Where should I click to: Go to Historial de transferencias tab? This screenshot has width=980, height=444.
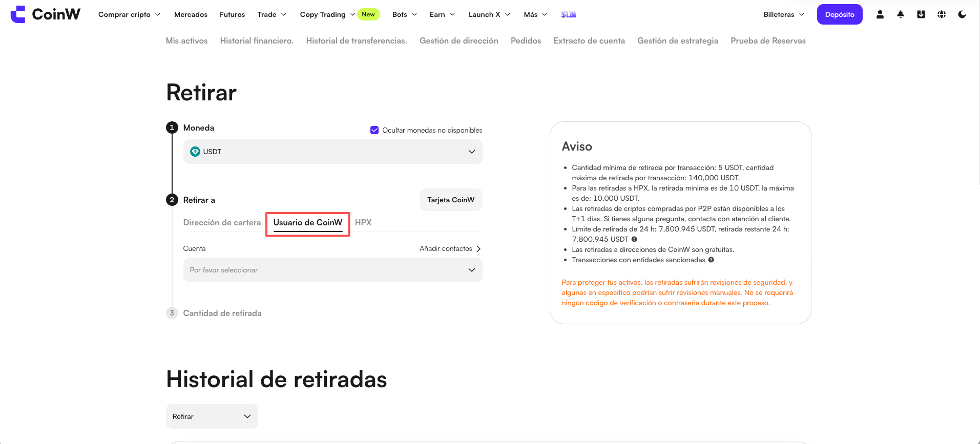pos(357,41)
